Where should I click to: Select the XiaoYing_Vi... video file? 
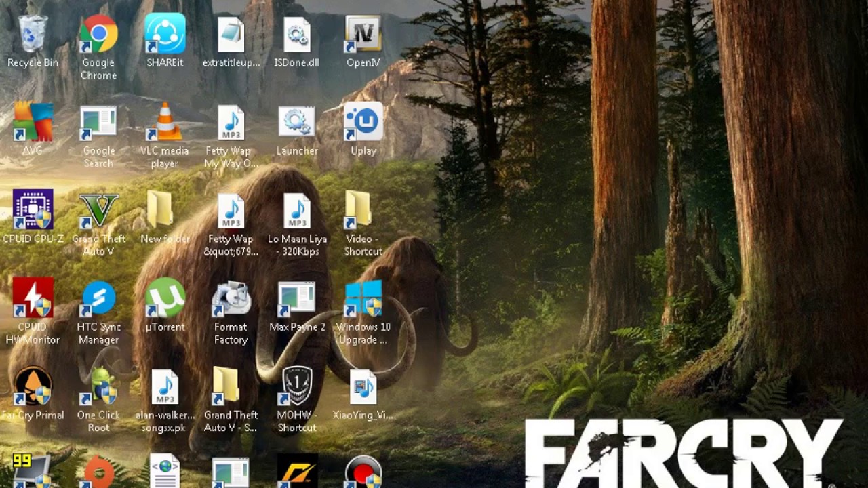coord(363,387)
